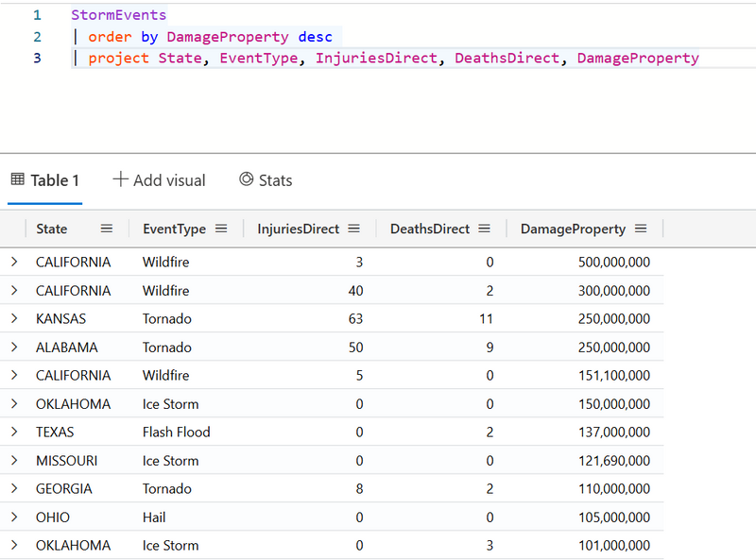Sort by the DamageProperty column header

573,229
